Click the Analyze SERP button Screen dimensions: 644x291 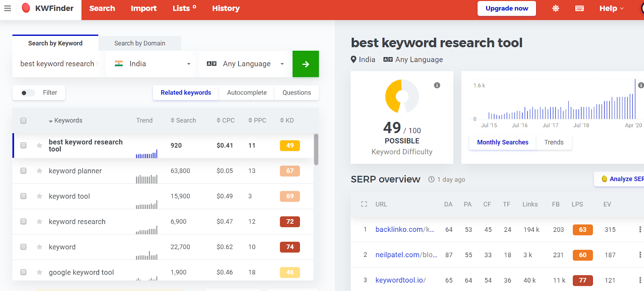(x=619, y=179)
